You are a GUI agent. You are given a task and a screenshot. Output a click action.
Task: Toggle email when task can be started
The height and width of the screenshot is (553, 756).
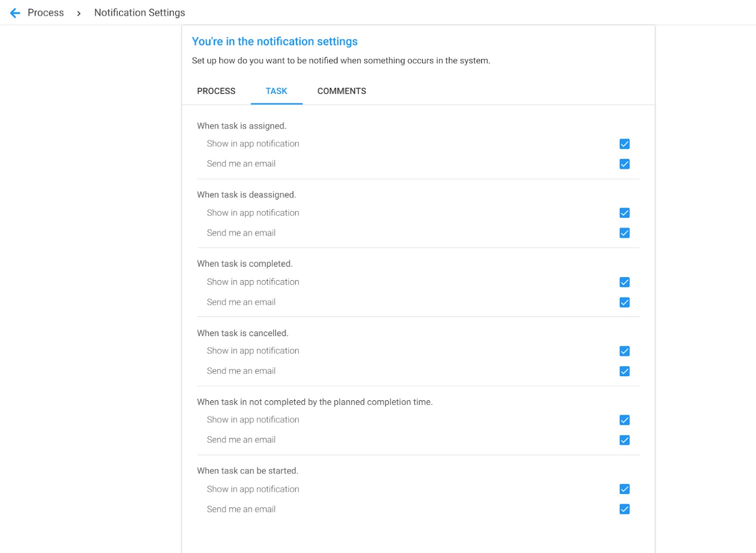[625, 509]
